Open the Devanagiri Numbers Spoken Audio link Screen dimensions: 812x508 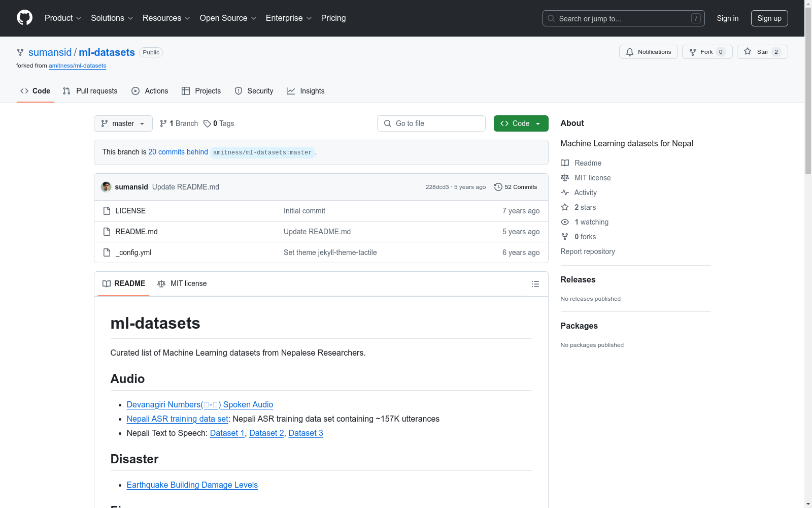point(200,404)
